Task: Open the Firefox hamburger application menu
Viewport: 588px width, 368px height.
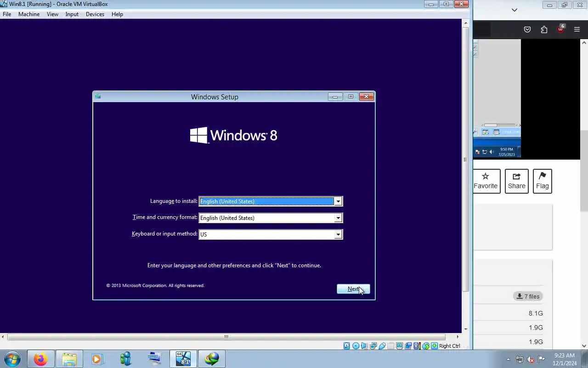Action: [x=577, y=29]
